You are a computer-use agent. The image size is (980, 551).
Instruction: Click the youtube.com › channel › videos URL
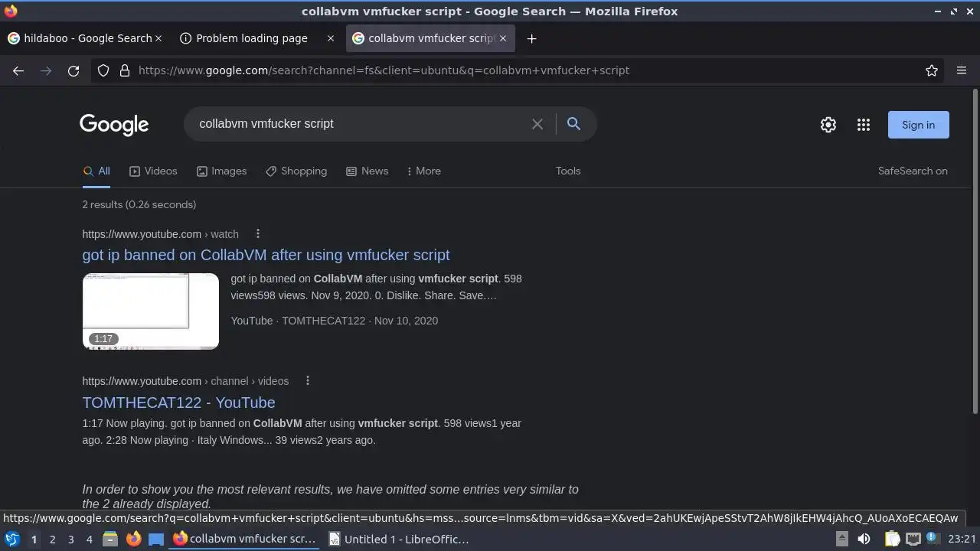(185, 381)
